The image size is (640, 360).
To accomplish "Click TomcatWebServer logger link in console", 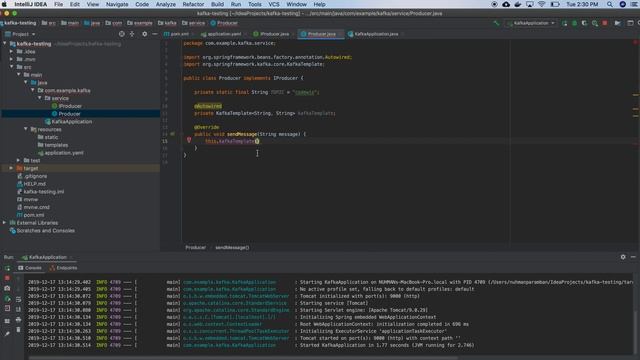I will [x=236, y=296].
